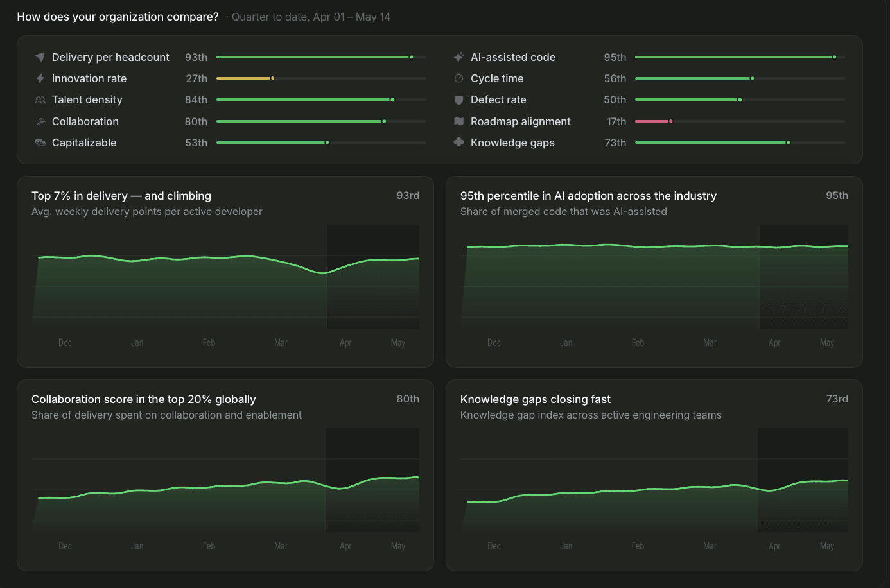Select the "Capitalizable" metric label

tap(84, 143)
